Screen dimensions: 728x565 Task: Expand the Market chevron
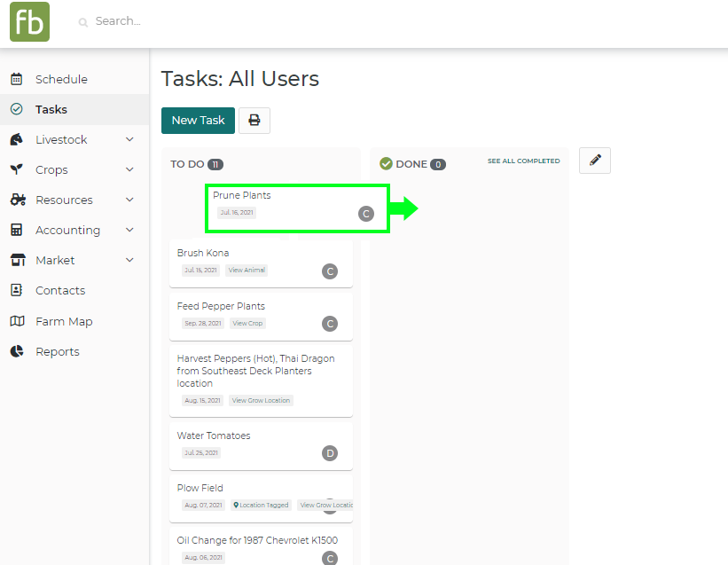pyautogui.click(x=129, y=260)
